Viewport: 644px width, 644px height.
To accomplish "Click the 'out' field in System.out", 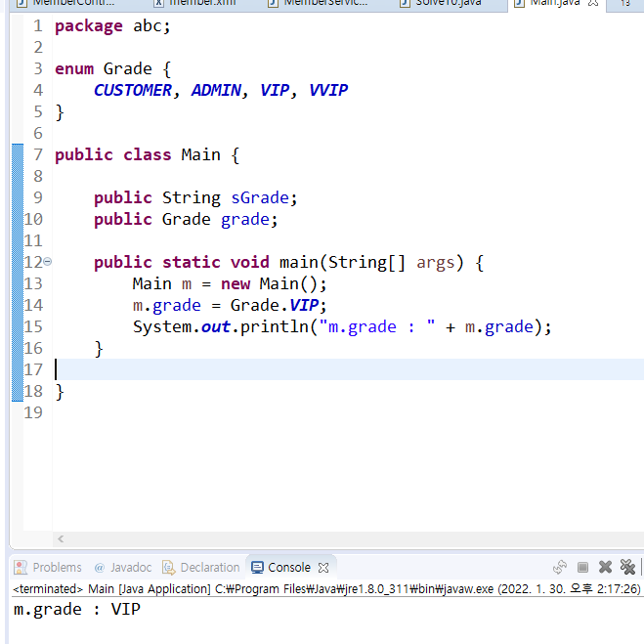I will [215, 327].
